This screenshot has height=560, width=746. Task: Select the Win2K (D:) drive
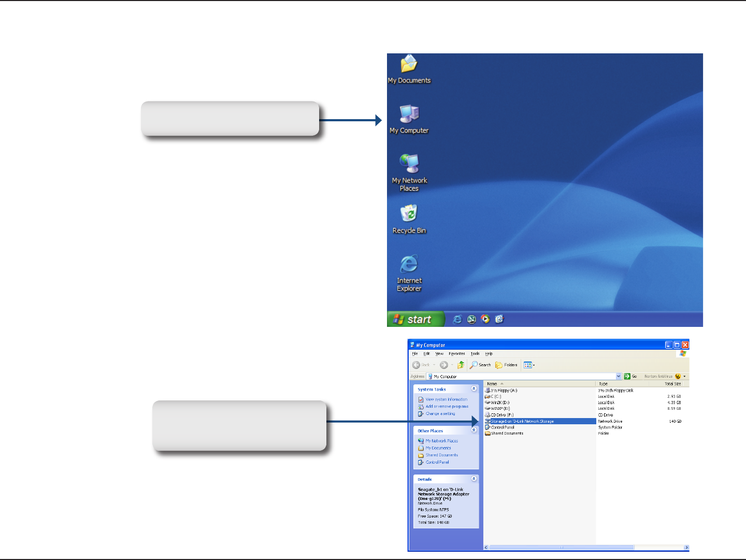pos(497,403)
